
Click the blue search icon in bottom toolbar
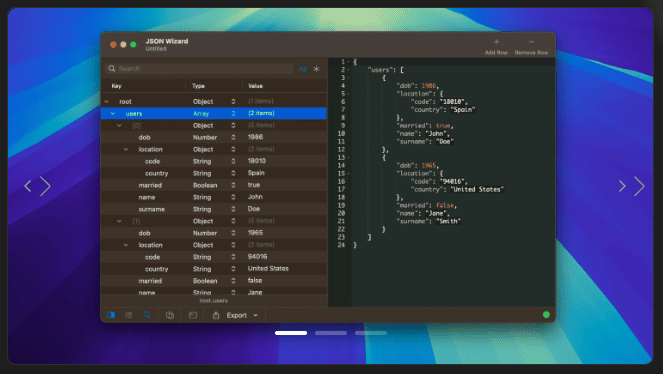[147, 315]
